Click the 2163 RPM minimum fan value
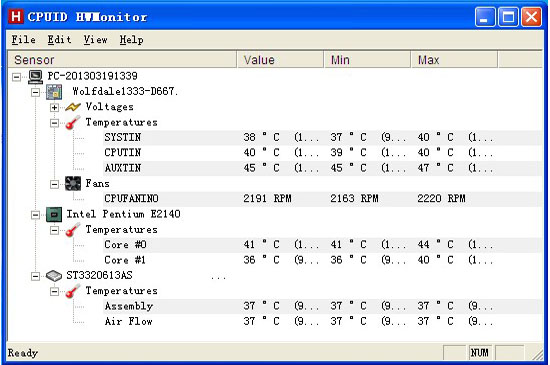Image resolution: width=550 pixels, height=365 pixels. [354, 199]
